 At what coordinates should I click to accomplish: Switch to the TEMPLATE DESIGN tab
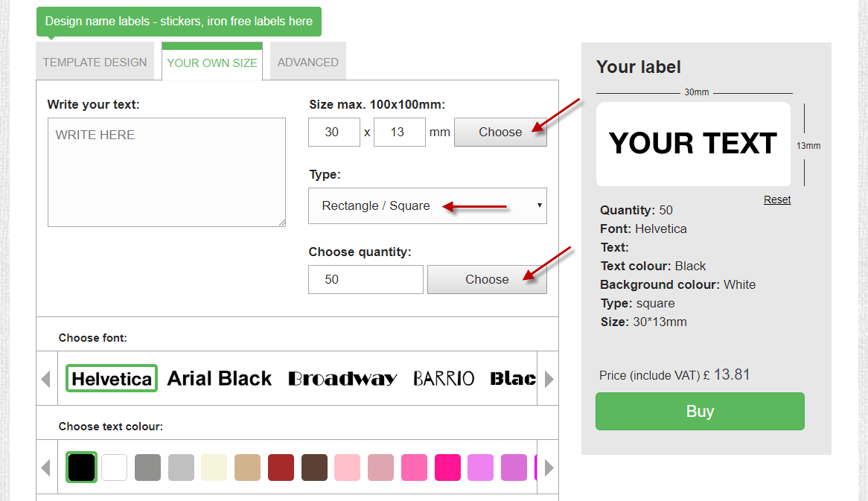[x=95, y=62]
